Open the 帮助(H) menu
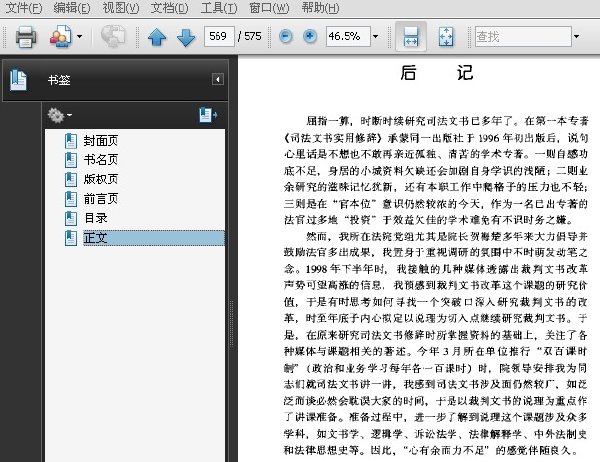Screen dimensions: 600x462 coord(320,8)
